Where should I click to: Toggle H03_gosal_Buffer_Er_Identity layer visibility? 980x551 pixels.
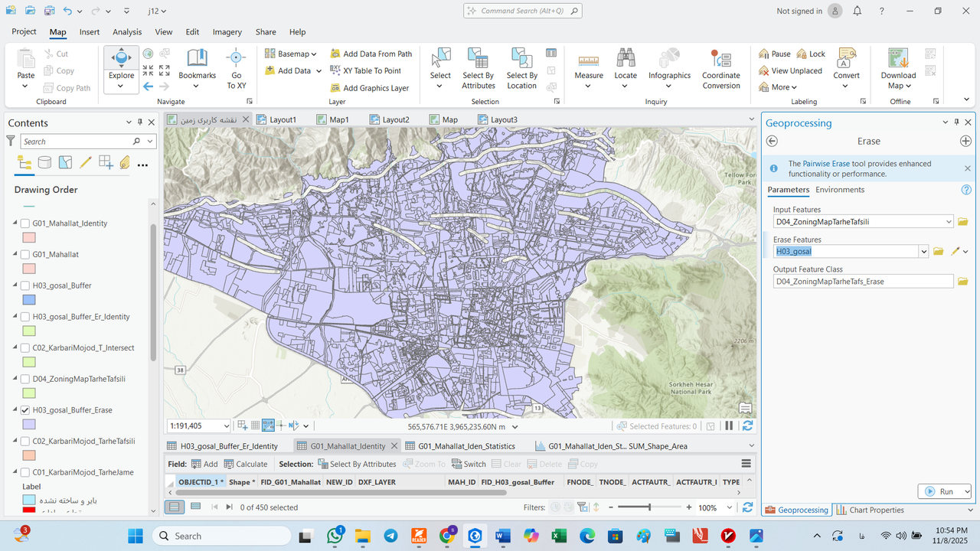coord(25,317)
